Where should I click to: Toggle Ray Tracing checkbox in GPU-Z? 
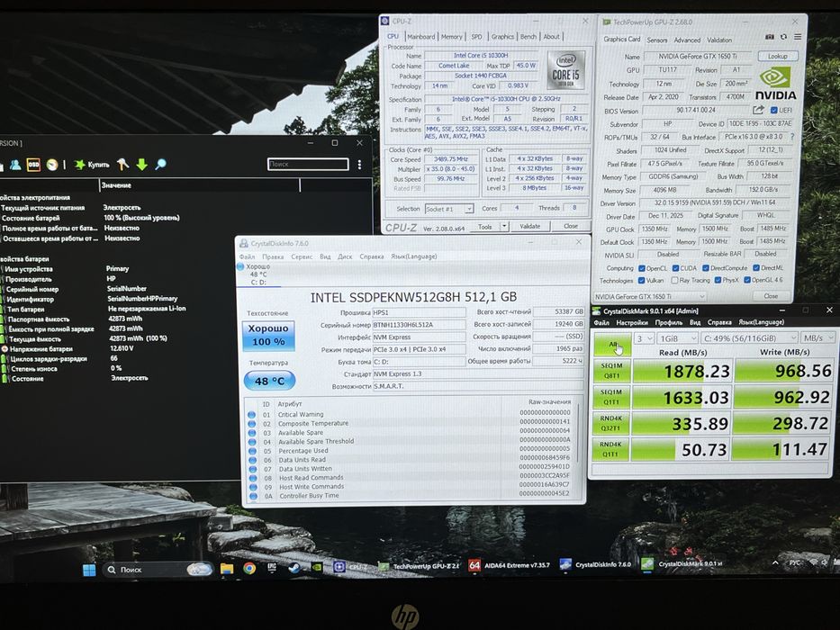point(674,281)
